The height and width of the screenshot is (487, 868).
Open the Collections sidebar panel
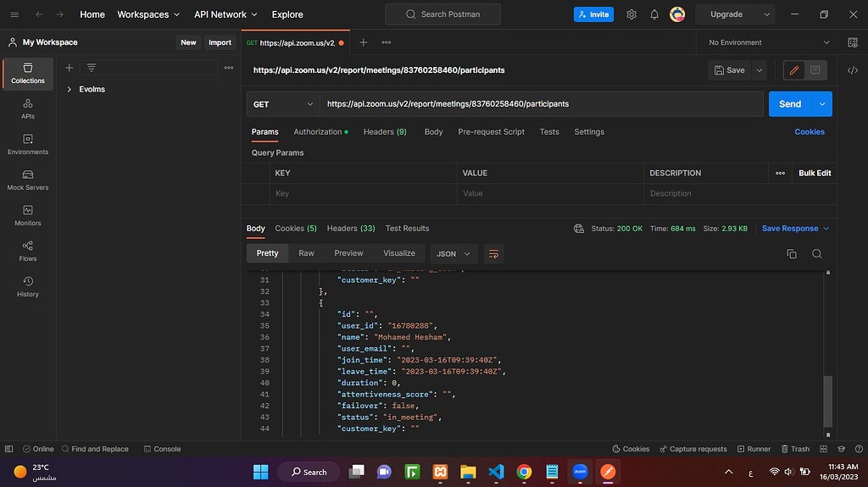click(x=28, y=73)
